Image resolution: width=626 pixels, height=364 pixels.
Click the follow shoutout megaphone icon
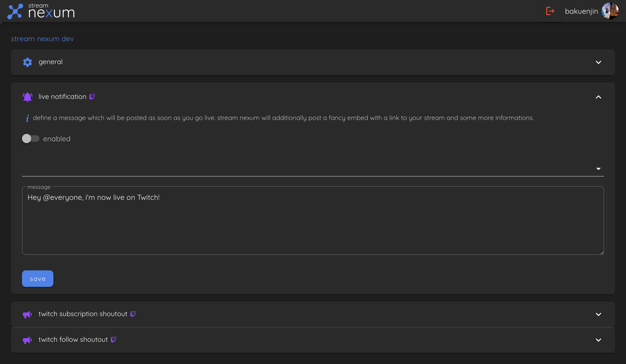[27, 340]
